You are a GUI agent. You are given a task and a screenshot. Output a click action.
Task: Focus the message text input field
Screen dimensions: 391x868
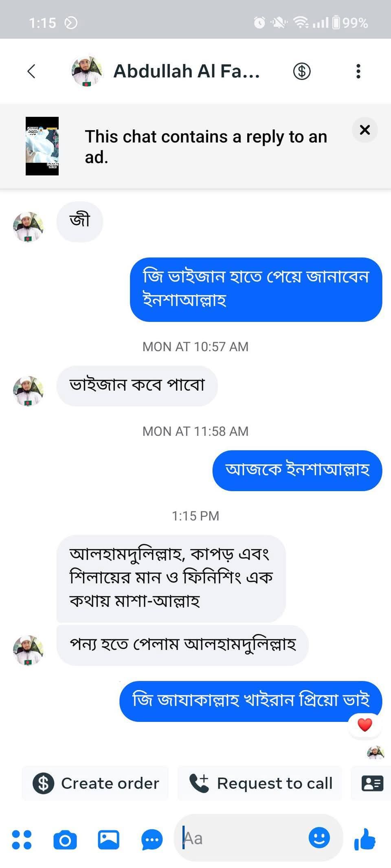(244, 838)
